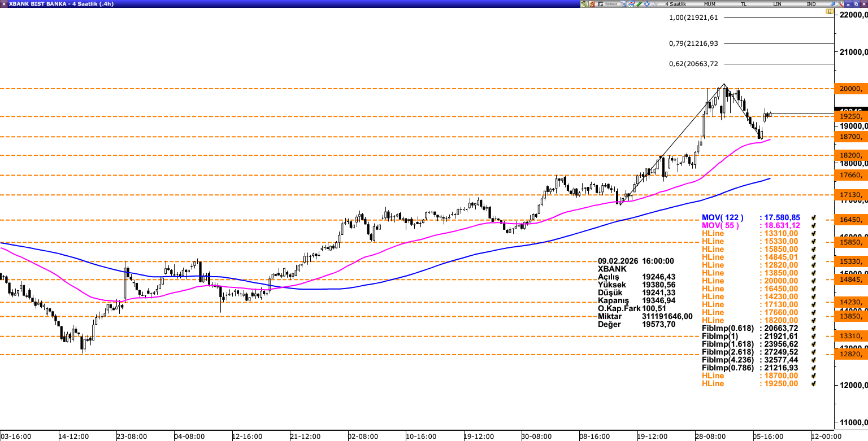Select the orange 20000 price level tag
The width and height of the screenshot is (868, 441).
tap(850, 89)
